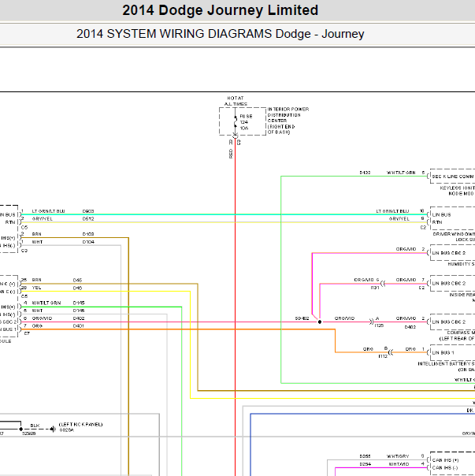
Task: Click the 'I125' connector label
Action: coord(379,325)
